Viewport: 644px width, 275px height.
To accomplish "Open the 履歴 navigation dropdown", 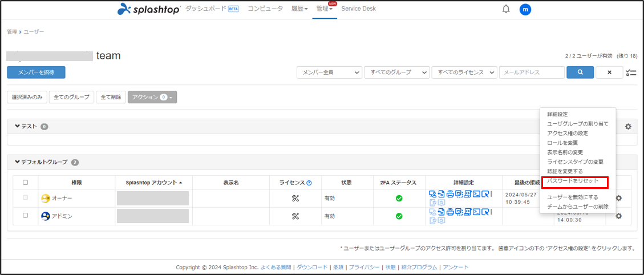I will point(299,9).
